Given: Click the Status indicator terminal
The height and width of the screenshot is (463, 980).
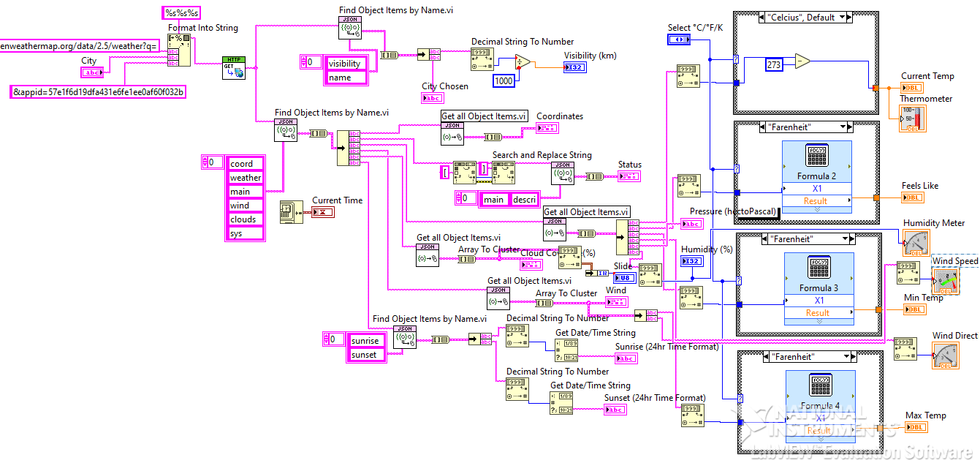Looking at the screenshot, I should [629, 176].
